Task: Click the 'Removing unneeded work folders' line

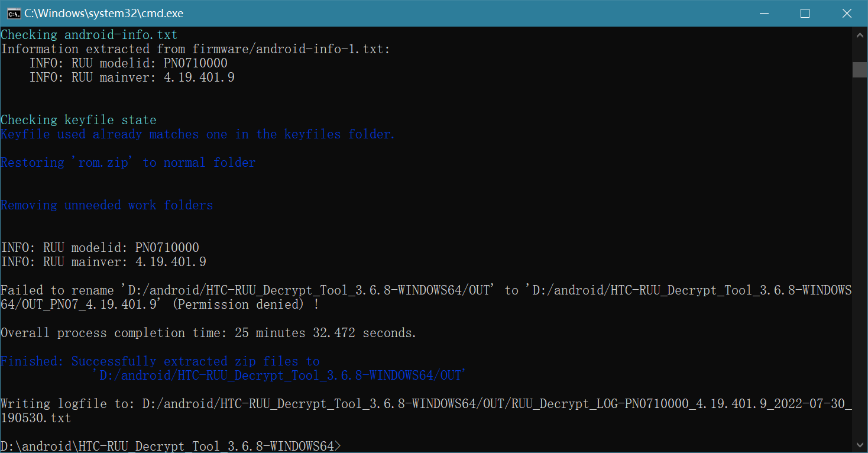Action: [x=106, y=205]
